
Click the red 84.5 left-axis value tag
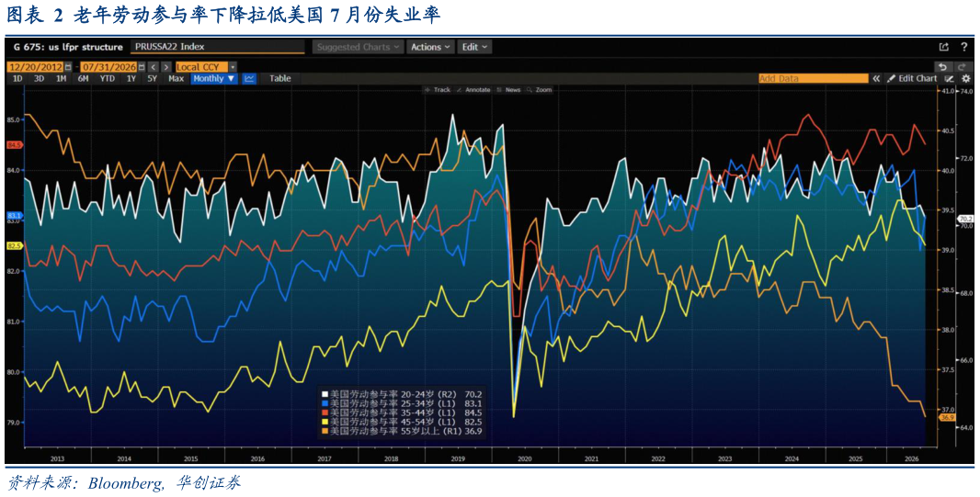(14, 145)
